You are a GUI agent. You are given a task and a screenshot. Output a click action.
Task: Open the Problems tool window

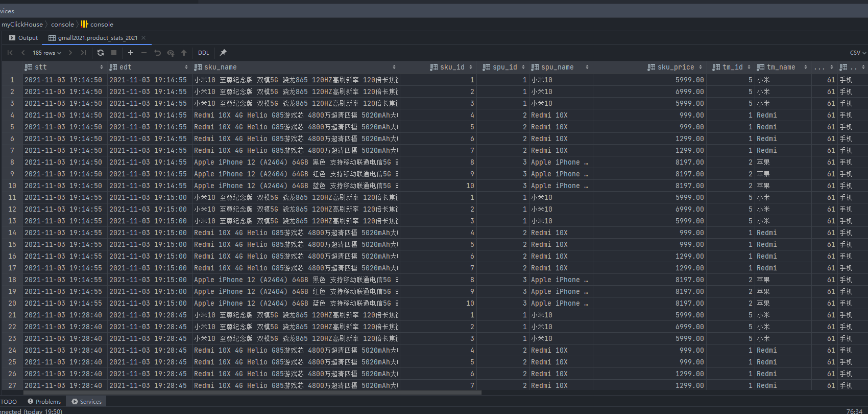point(44,402)
